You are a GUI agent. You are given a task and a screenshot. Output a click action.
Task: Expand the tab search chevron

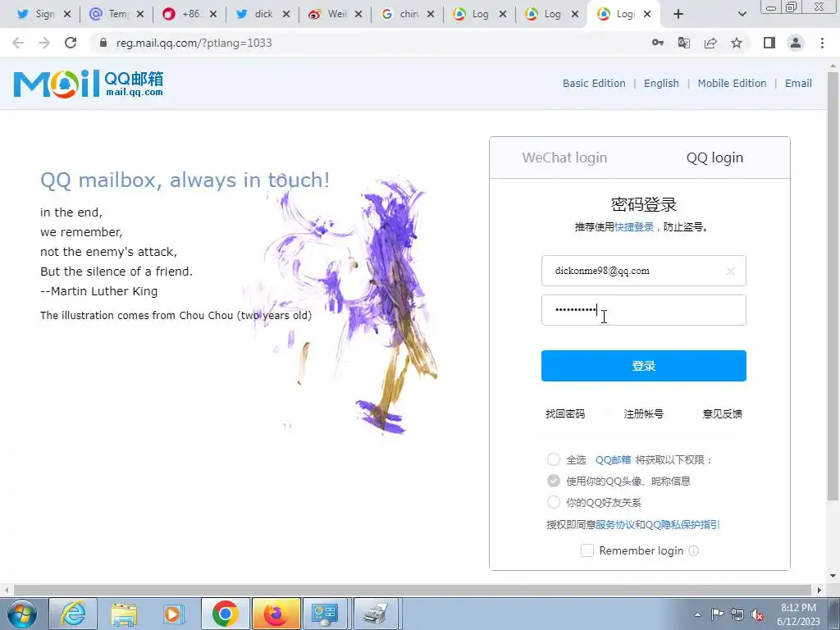click(x=742, y=14)
